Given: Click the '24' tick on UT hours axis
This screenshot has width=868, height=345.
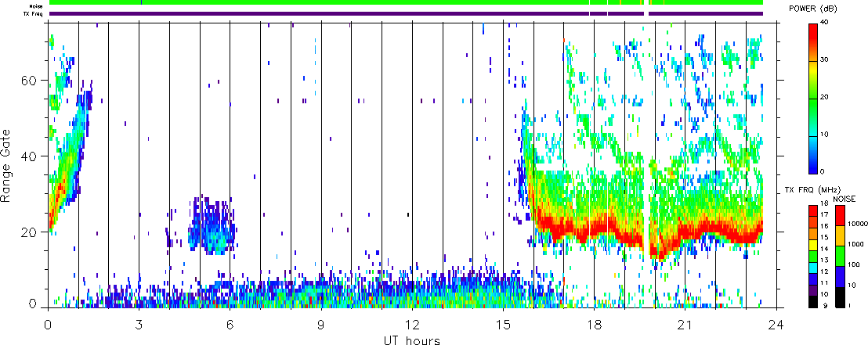Looking at the screenshot, I should pyautogui.click(x=776, y=325).
